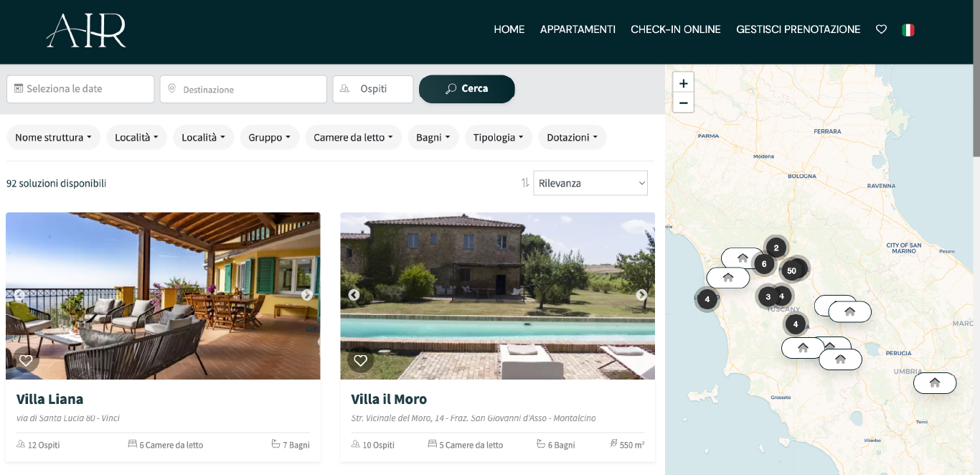Viewport: 980px width, 475px height.
Task: Open the CHECK-IN ONLINE menu item
Action: 675,29
